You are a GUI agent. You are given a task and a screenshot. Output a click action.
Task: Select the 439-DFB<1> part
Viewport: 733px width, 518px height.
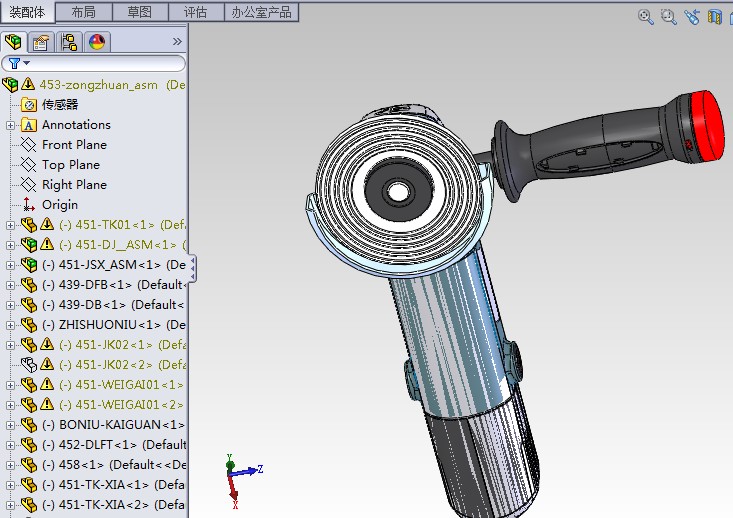coord(114,285)
